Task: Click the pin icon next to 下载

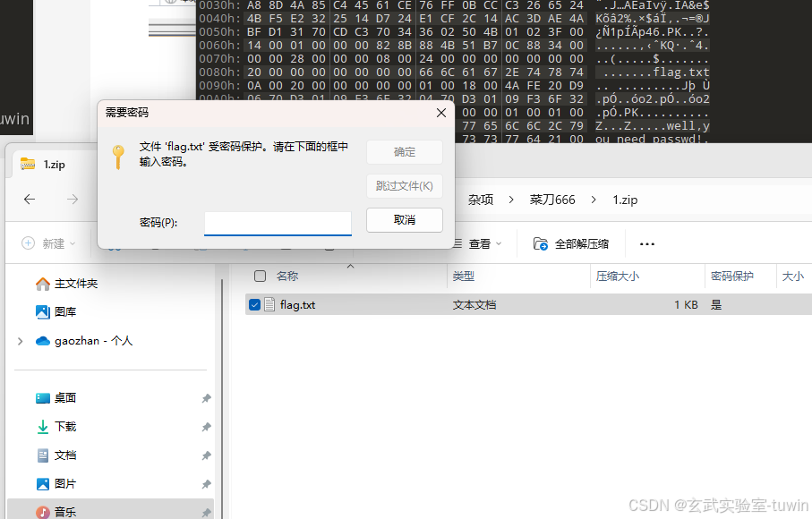Action: point(206,427)
